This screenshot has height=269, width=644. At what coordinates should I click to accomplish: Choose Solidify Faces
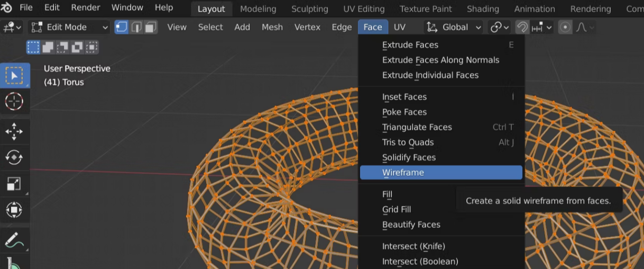[441, 158]
